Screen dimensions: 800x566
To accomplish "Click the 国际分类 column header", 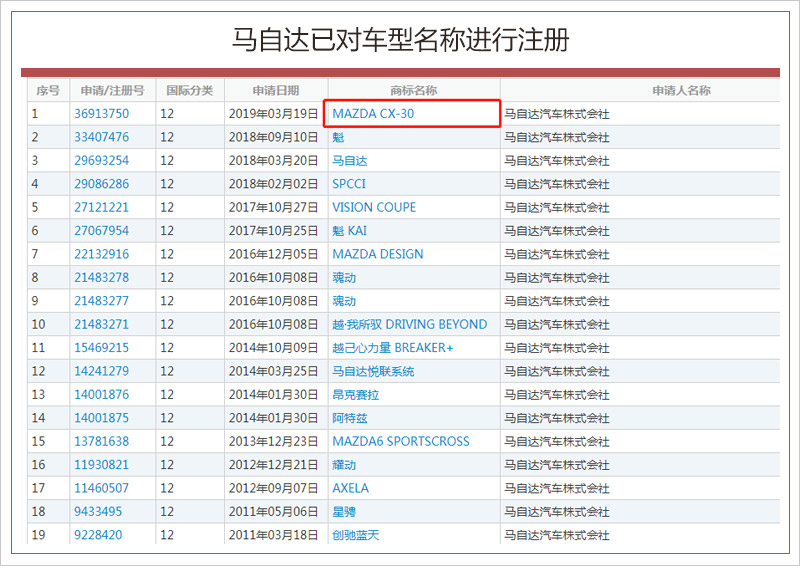I will point(189,90).
